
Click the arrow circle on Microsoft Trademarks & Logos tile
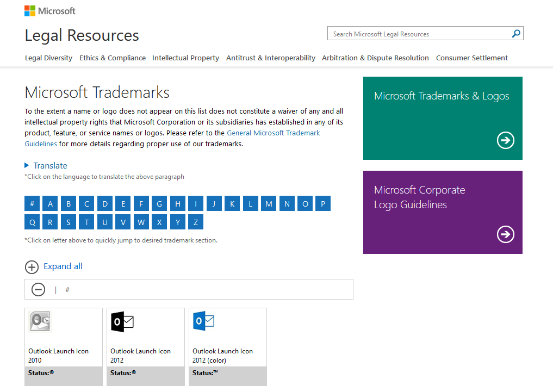(x=505, y=140)
